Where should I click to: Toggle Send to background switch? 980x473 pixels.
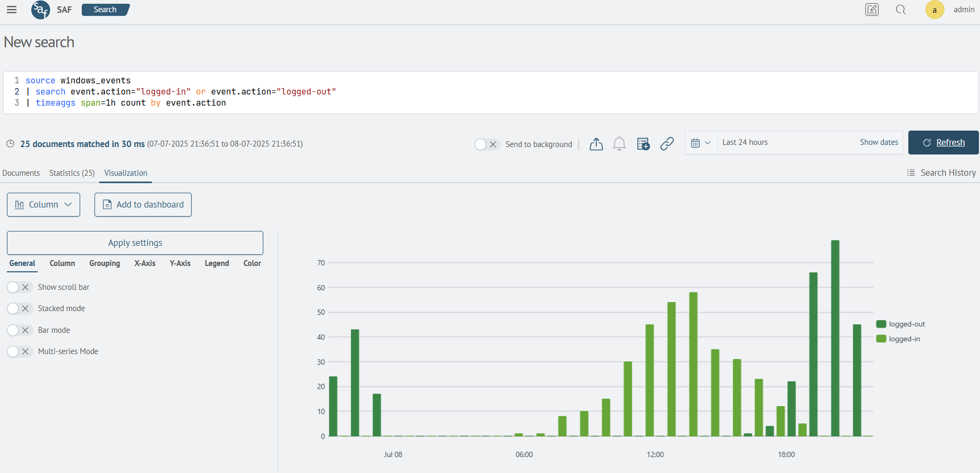pos(487,144)
